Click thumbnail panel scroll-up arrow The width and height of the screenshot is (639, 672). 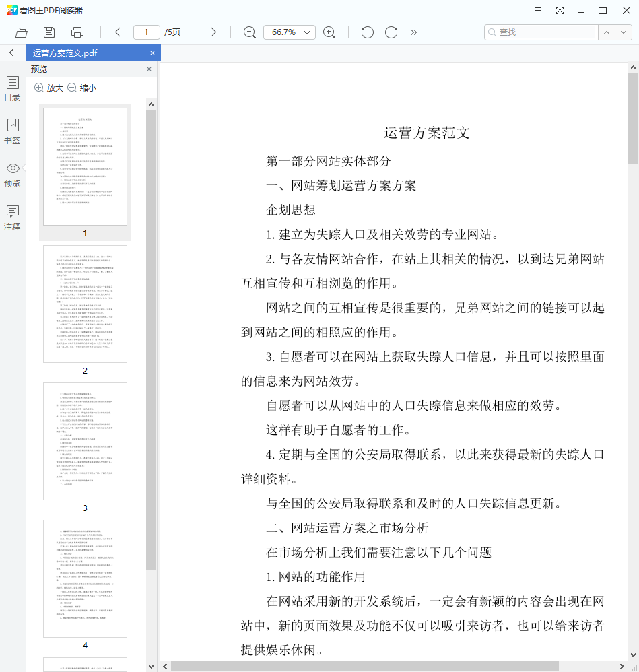(151, 104)
